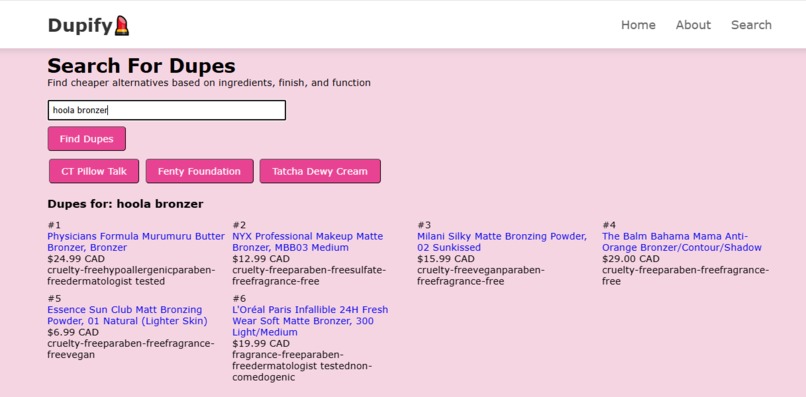Open Essence Sun Club Matt Bronzing Powder link

coord(127,315)
